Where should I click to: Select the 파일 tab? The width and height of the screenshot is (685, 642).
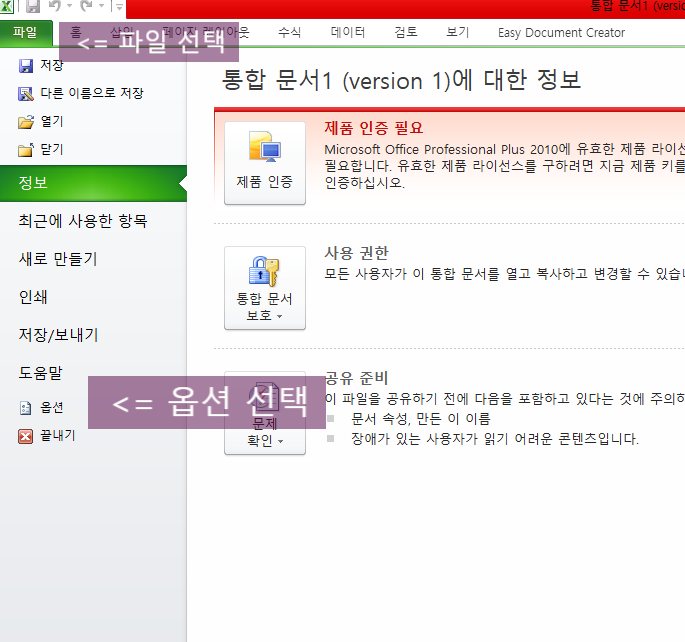[25, 33]
